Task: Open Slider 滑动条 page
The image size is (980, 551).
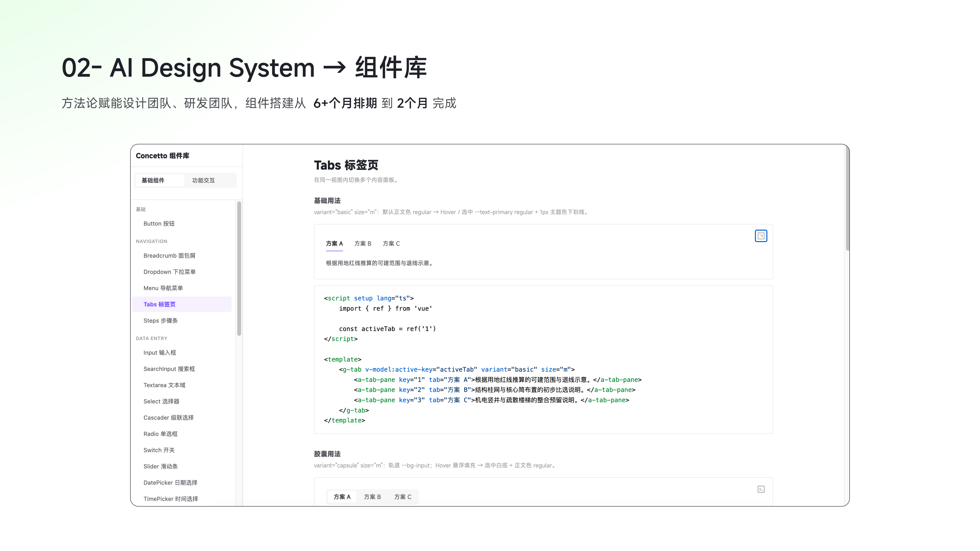Action: (182, 466)
